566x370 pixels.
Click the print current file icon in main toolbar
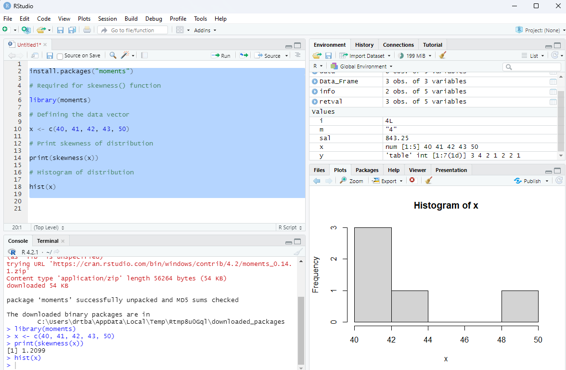(x=87, y=30)
